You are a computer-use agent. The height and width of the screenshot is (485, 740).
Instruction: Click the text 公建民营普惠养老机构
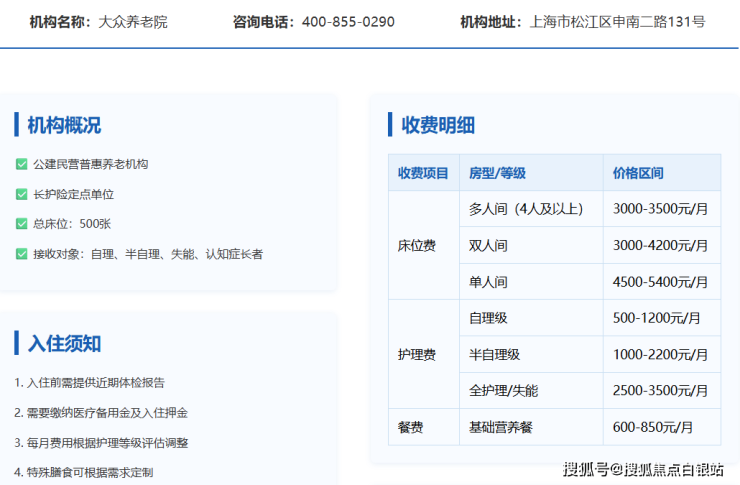91,164
